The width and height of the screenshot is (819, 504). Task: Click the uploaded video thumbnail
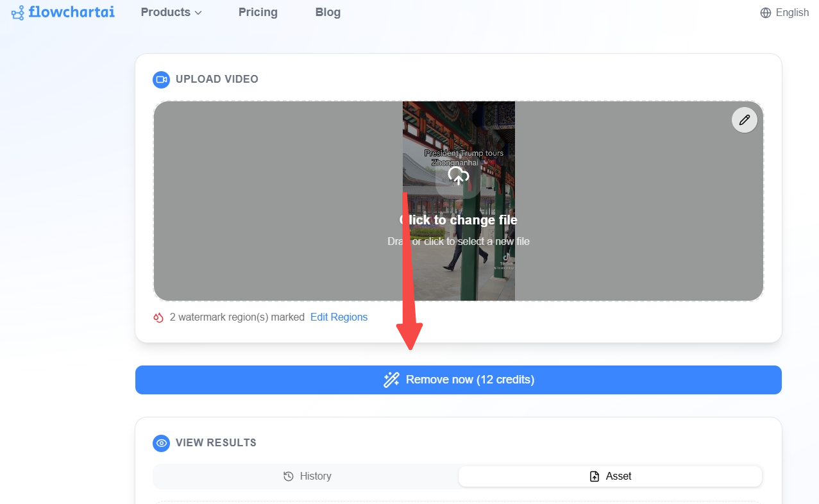coord(459,201)
